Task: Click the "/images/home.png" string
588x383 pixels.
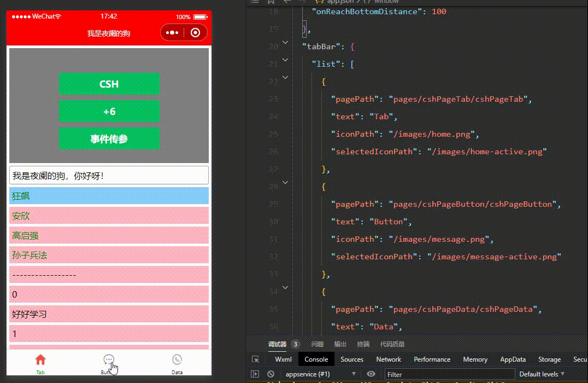Action: [x=432, y=134]
